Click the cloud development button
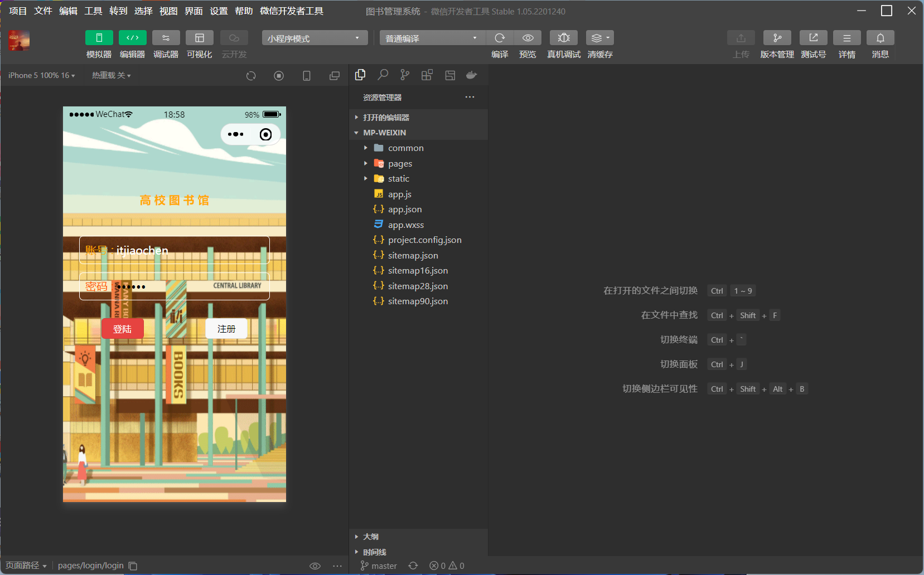The image size is (924, 575). 234,38
